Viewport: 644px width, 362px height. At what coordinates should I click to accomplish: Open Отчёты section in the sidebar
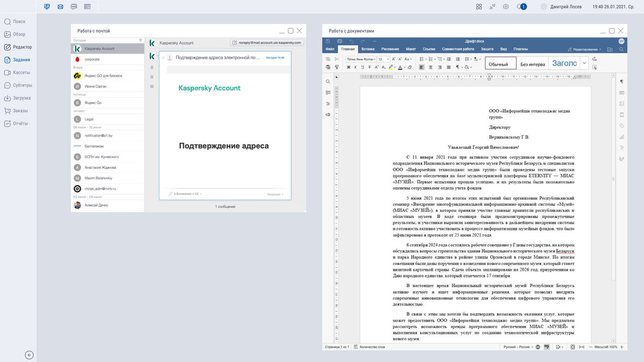click(16, 124)
